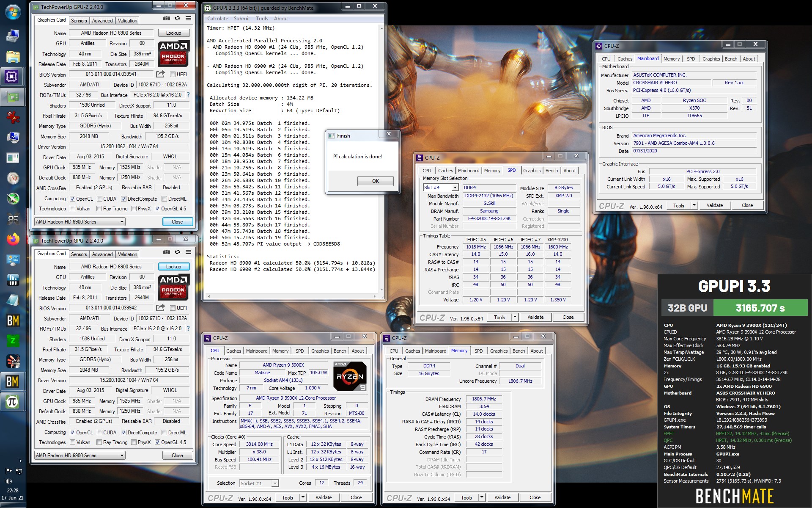This screenshot has width=812, height=508.
Task: Expand Tools dropdown arrow in CPU-Z Mainboard window
Action: coord(694,205)
